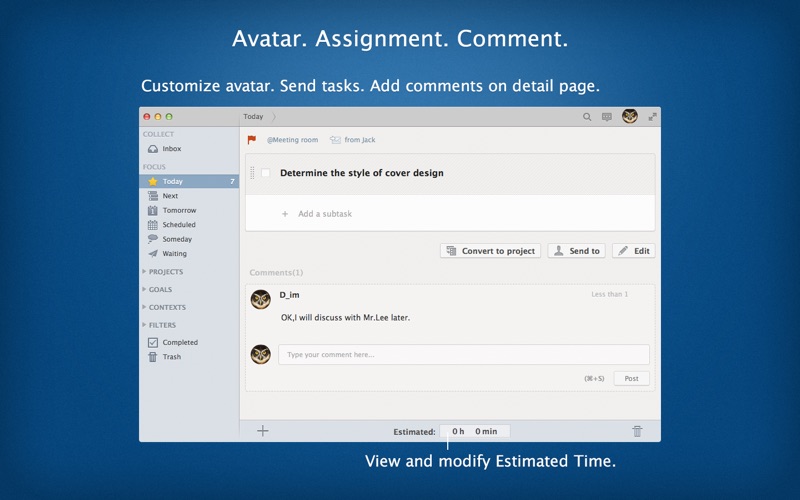
Task: Expand the Contexts section
Action: pos(166,308)
